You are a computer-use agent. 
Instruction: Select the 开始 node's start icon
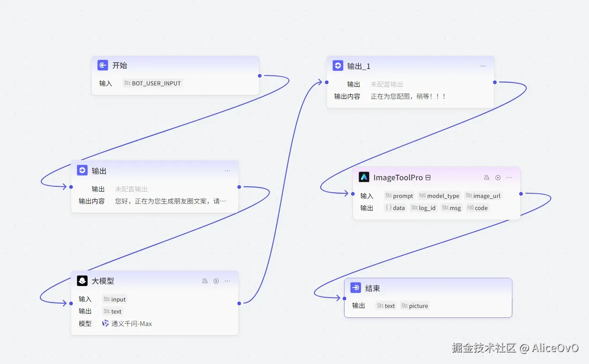coord(102,65)
